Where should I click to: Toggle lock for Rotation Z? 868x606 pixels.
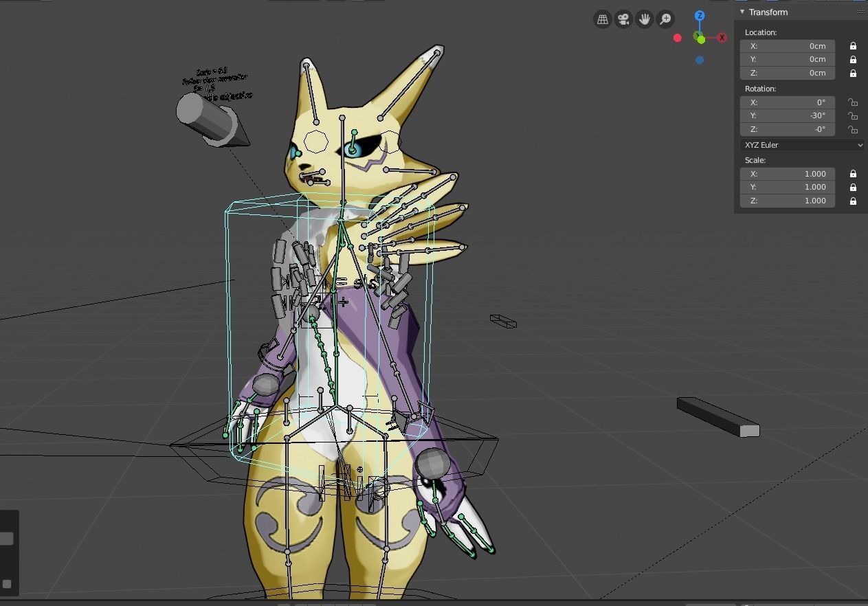tap(853, 129)
